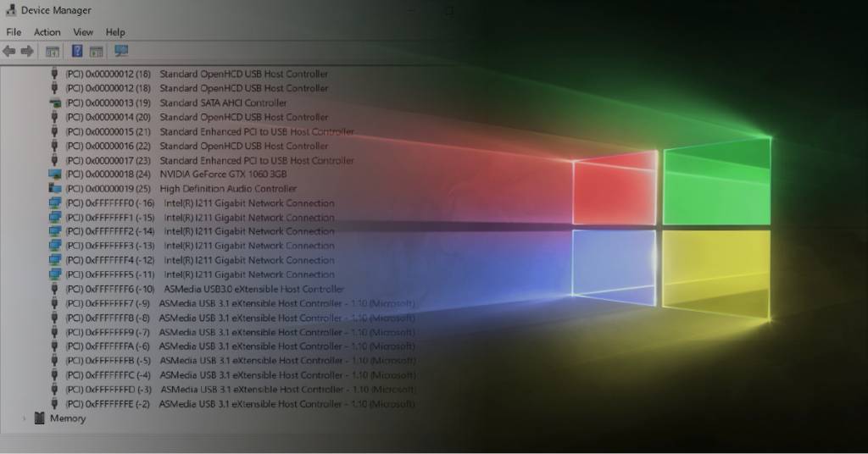Select the "(PCI) 0x00000018 (24)" resource text

click(x=108, y=174)
